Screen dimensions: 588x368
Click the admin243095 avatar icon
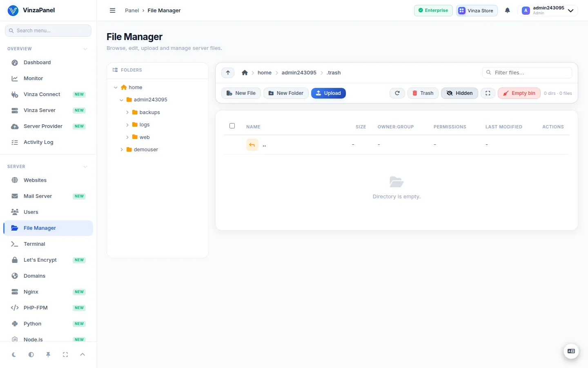tap(526, 11)
